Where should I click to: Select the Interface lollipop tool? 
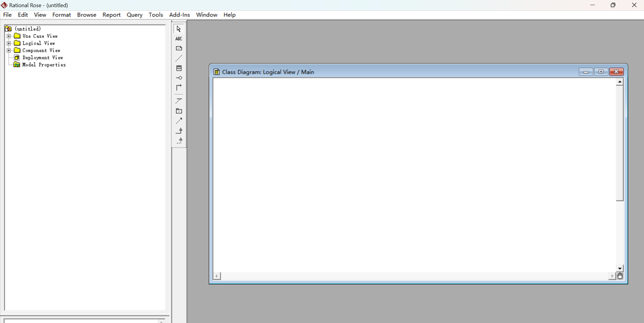pos(179,78)
